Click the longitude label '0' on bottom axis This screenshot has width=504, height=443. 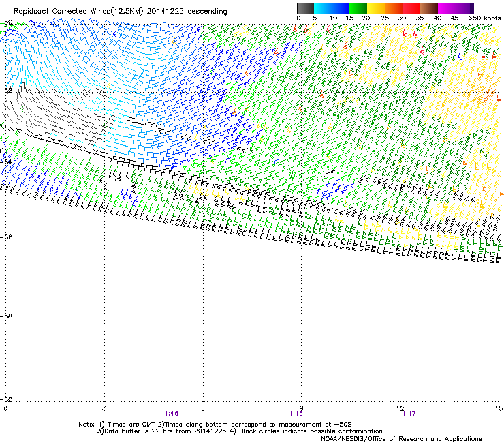tap(5, 408)
